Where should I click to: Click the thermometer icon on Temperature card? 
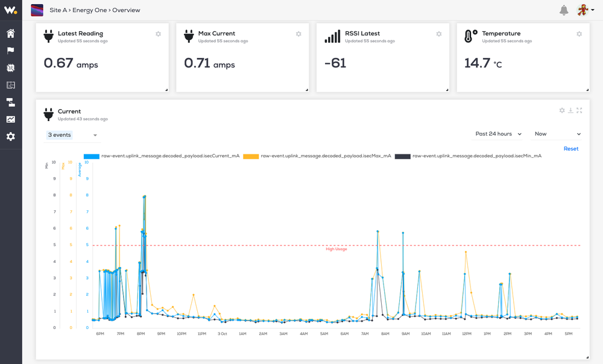click(470, 36)
